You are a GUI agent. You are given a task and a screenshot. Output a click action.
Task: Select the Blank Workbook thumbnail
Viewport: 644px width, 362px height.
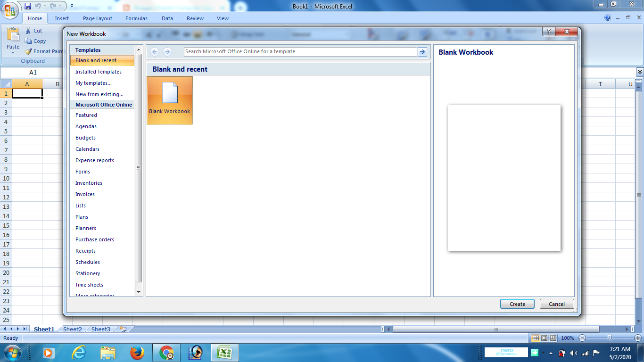170,100
